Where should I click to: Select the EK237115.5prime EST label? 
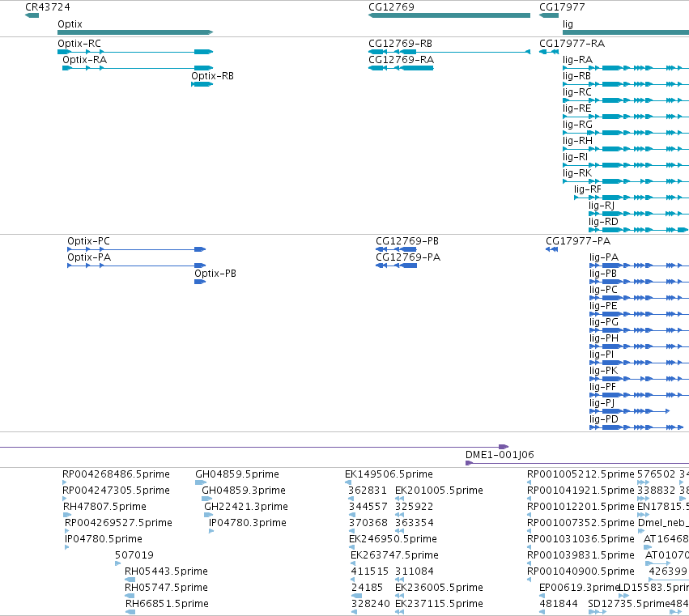pyautogui.click(x=439, y=604)
